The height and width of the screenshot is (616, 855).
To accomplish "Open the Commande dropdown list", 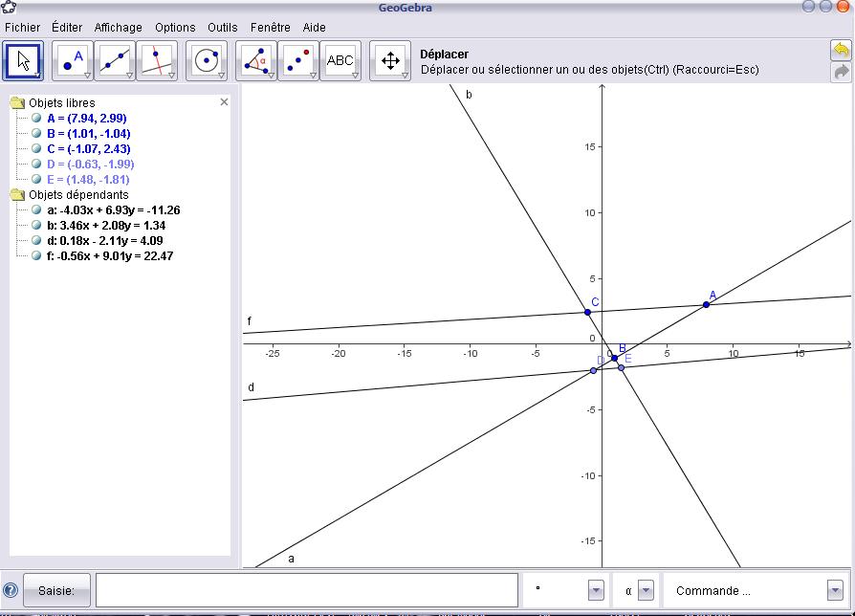I will 835,591.
